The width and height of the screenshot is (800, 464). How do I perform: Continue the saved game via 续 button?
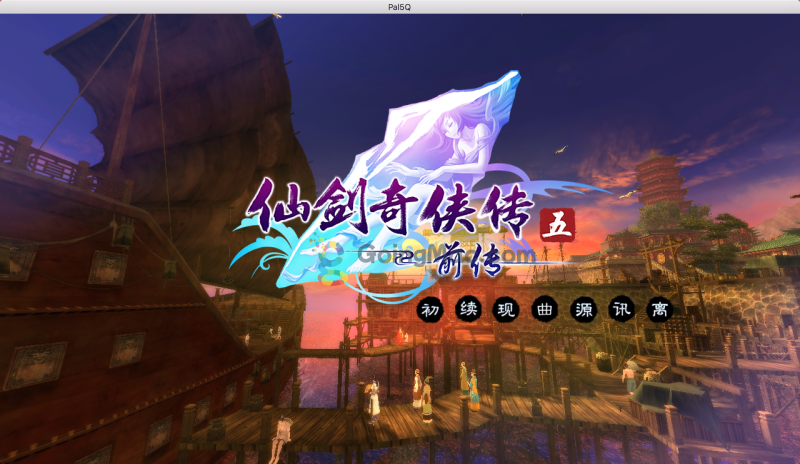click(468, 309)
